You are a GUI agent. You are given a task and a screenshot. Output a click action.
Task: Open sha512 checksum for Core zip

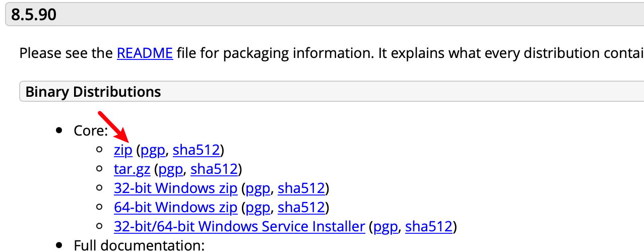click(x=196, y=150)
